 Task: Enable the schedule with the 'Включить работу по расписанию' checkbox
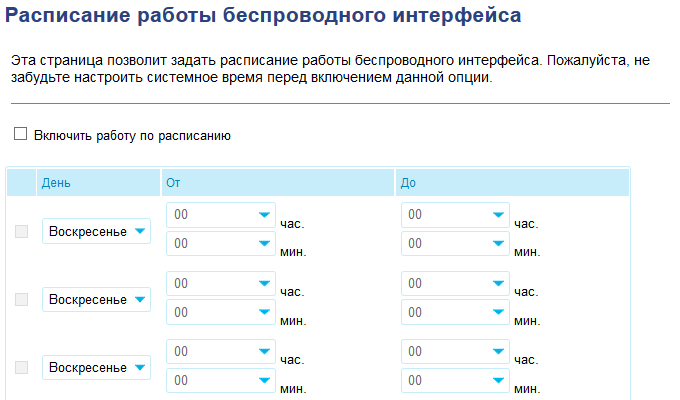tap(21, 134)
